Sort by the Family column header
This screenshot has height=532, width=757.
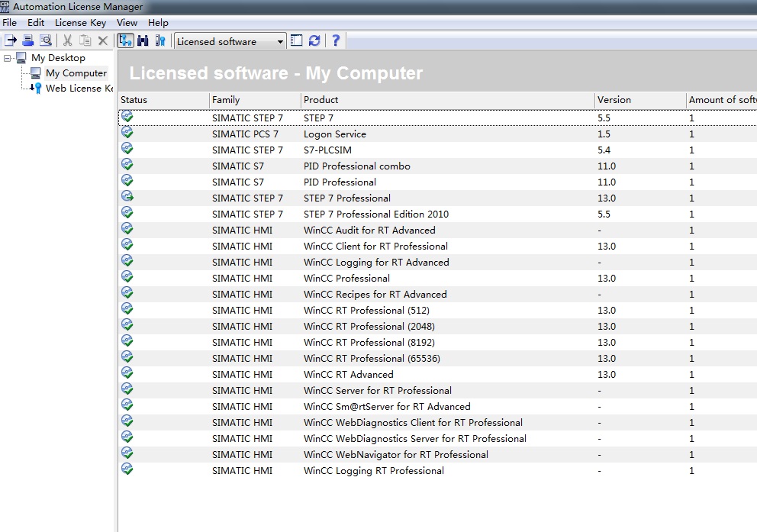256,100
